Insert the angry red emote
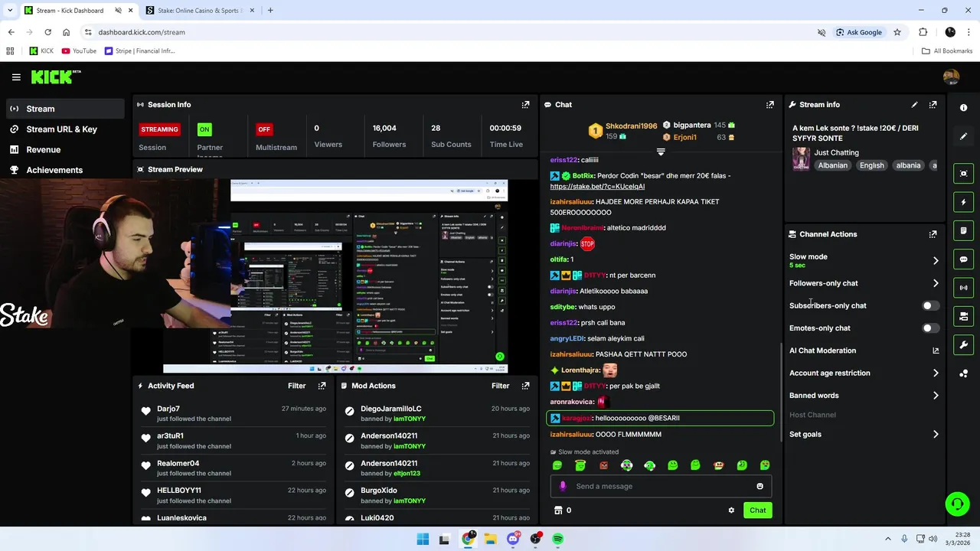The image size is (980, 551). point(603,465)
